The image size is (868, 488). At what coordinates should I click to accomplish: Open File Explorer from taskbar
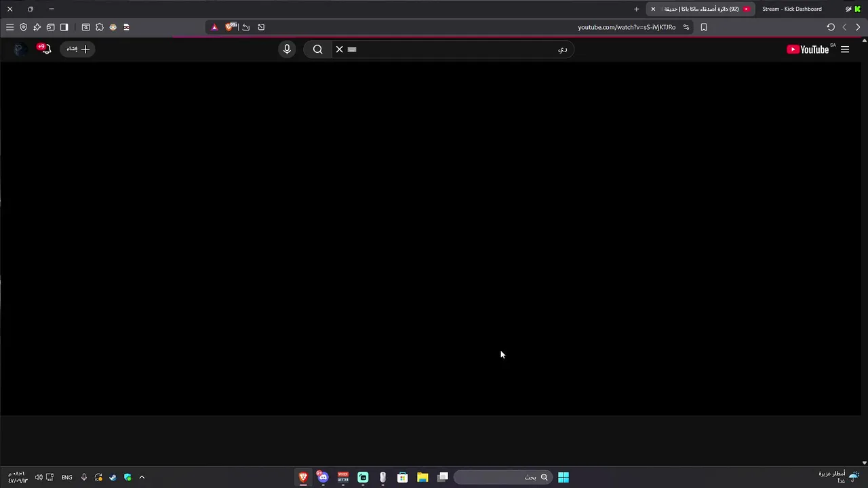(422, 477)
